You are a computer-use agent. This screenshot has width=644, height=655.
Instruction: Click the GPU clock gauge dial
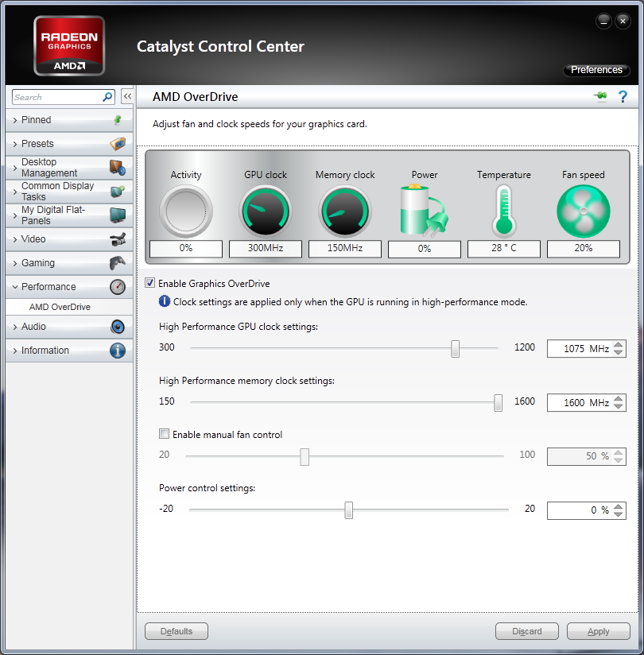(x=266, y=211)
